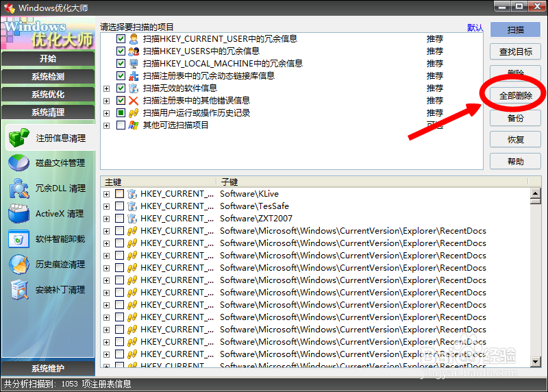The image size is (548, 392).
Task: Open 软件智能卸载 uninstaller icon
Action: tap(19, 239)
